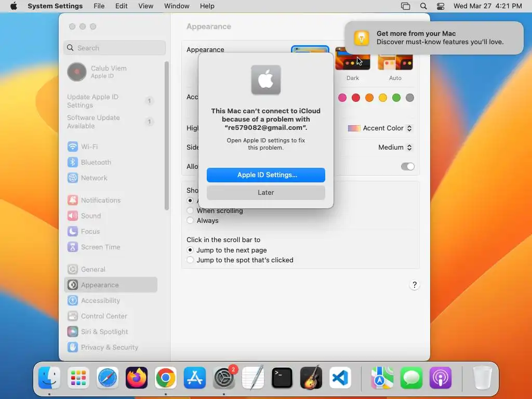
Task: Open TextEdit from the Dock
Action: [x=253, y=378]
